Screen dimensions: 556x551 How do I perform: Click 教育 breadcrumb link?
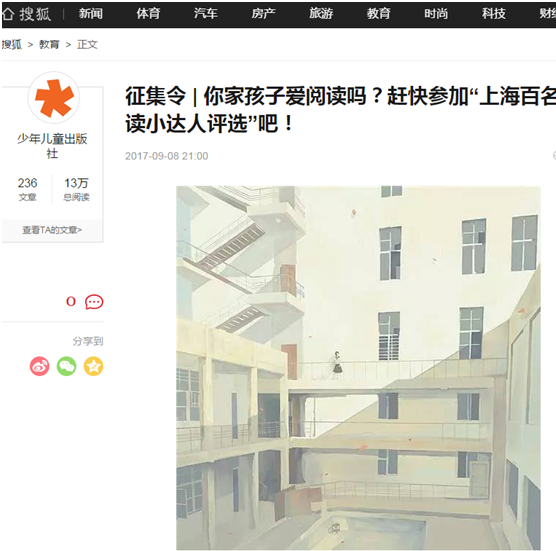tap(49, 45)
